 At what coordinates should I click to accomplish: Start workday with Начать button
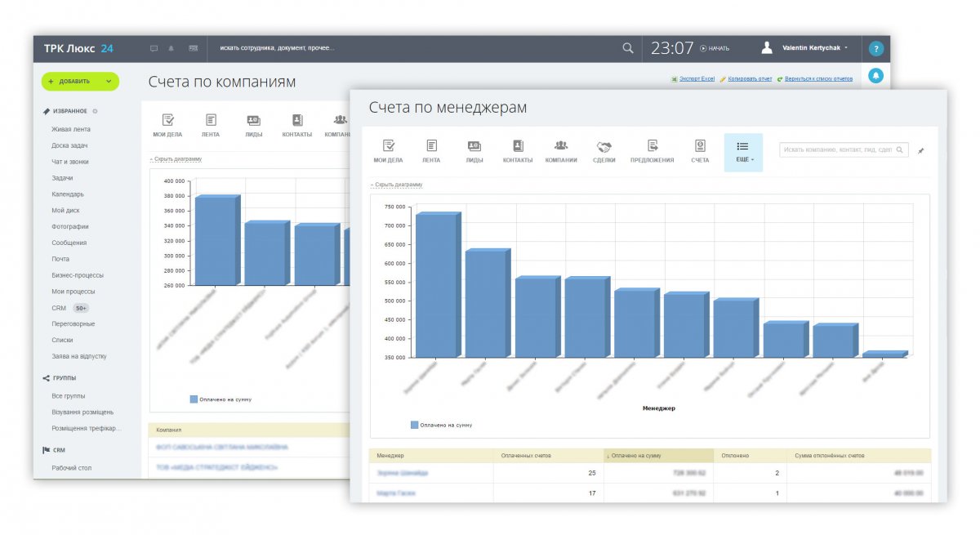tap(715, 48)
